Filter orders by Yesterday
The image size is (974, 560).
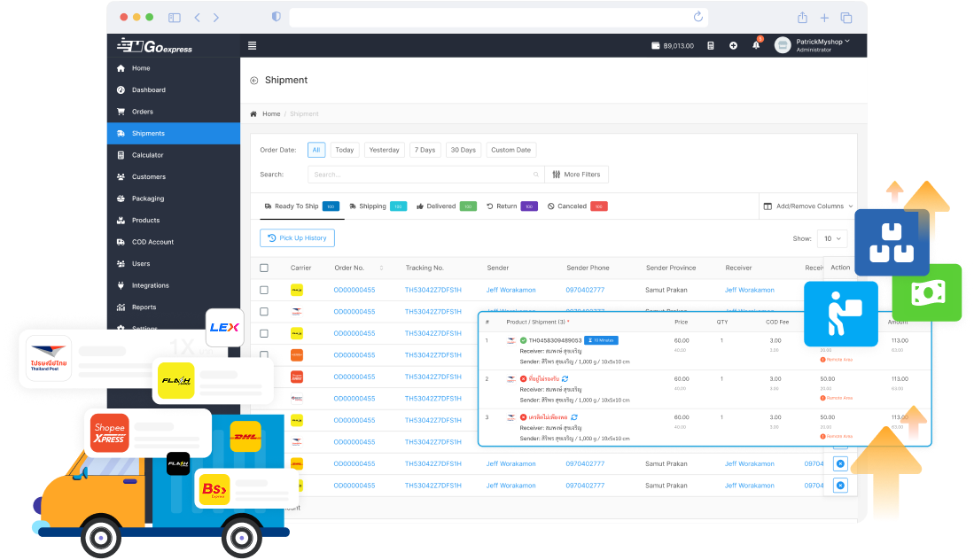[x=384, y=151]
